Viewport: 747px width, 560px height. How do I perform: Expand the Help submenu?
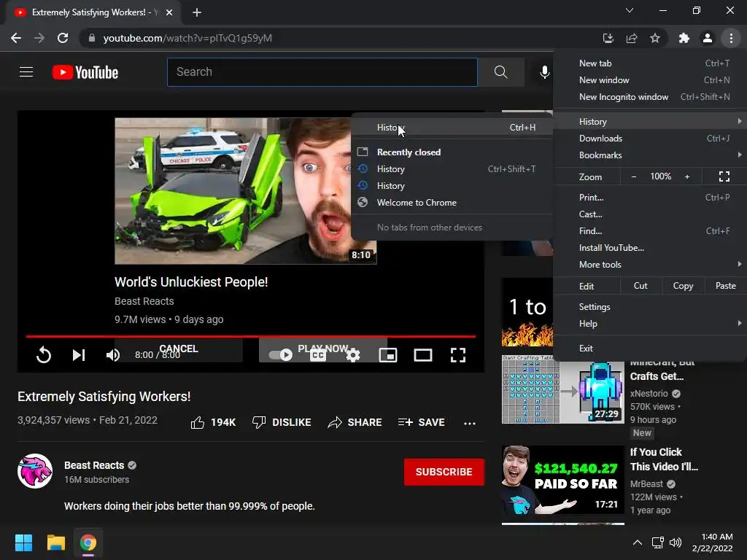point(650,323)
